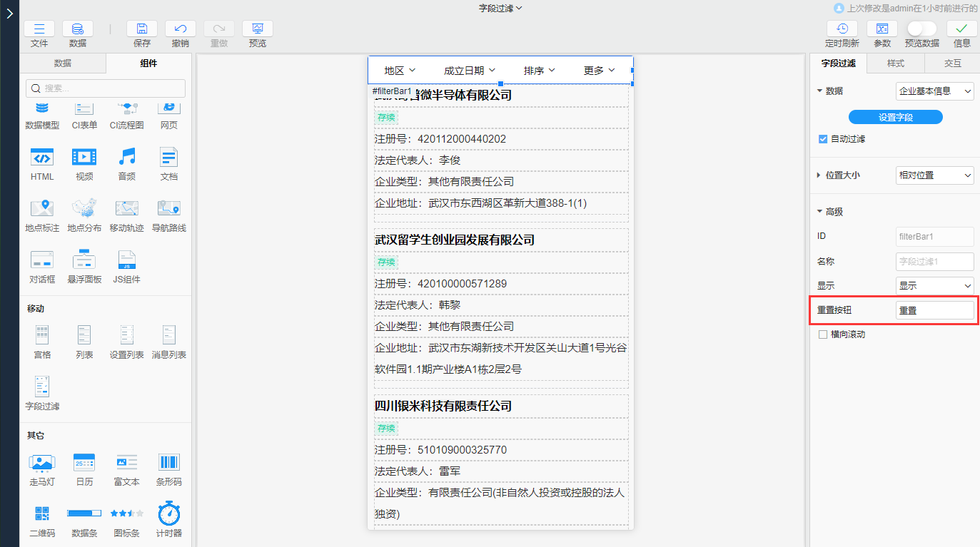Expand the 位置大小 section
This screenshot has height=547, width=980.
(x=819, y=175)
